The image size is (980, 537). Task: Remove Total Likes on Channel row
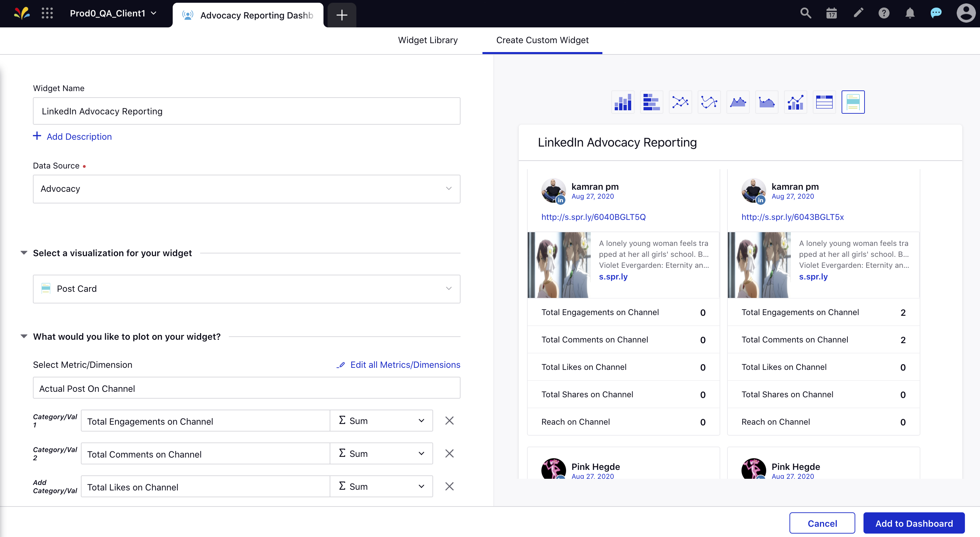pyautogui.click(x=449, y=486)
